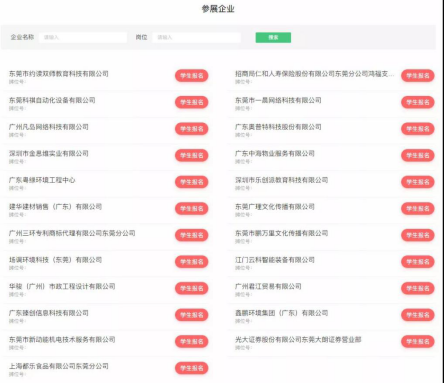
Task: Click 学生报名 for 广东奥普特科技股份有限公司
Action: point(418,129)
